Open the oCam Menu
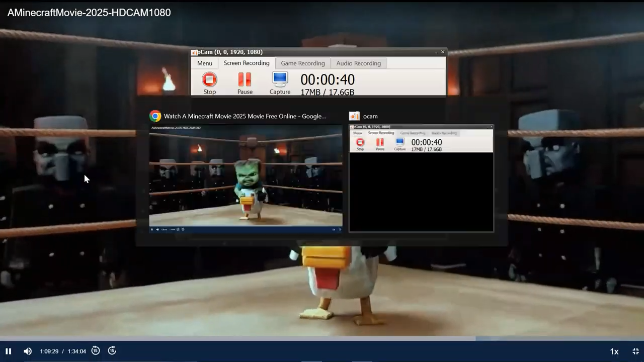644x362 pixels. click(204, 63)
